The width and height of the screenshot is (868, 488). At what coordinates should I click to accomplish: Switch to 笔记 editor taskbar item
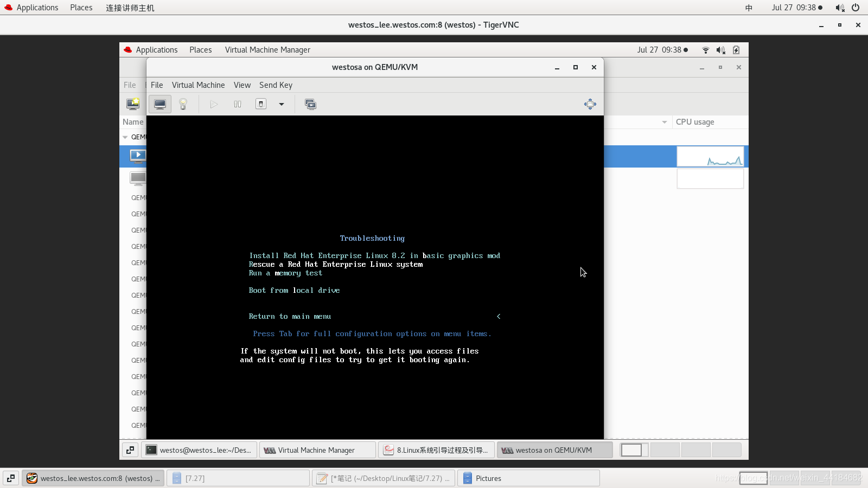click(384, 478)
